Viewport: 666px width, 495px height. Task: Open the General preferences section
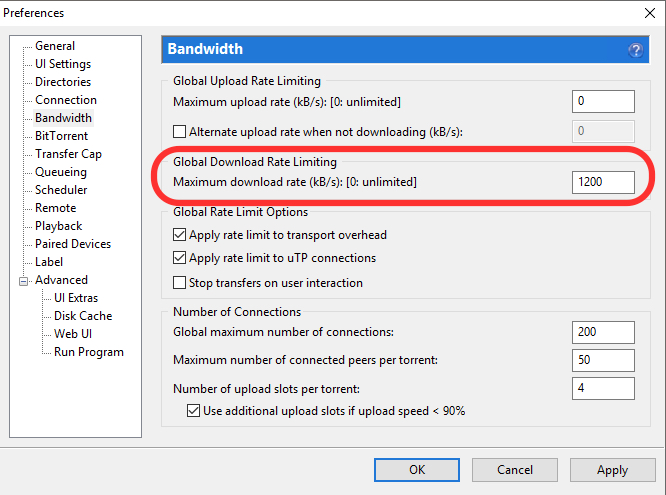click(x=55, y=46)
